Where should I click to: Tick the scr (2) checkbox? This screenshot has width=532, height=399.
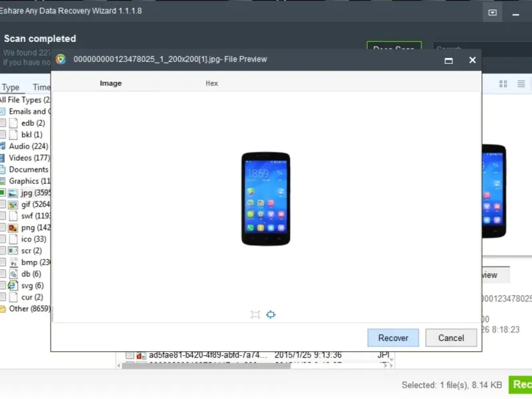pos(3,251)
